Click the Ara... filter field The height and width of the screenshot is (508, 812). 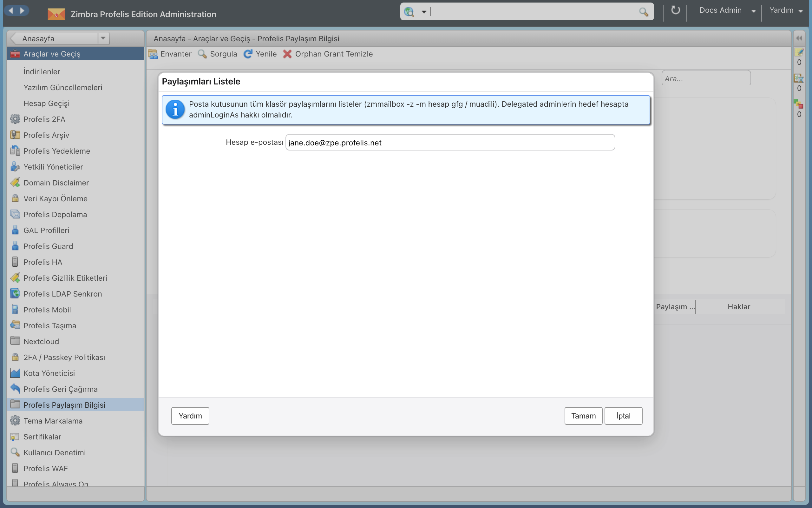[706, 78]
